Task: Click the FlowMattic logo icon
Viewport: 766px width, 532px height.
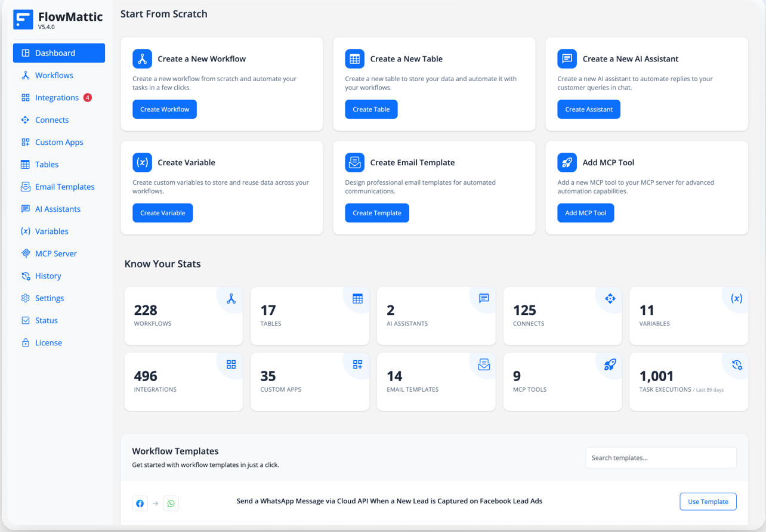Action: (23, 19)
